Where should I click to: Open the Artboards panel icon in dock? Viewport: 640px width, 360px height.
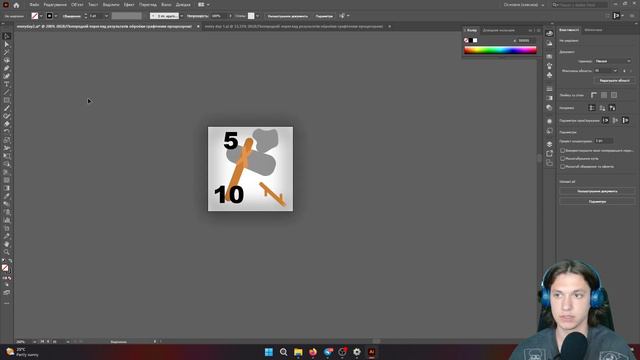coord(549,163)
